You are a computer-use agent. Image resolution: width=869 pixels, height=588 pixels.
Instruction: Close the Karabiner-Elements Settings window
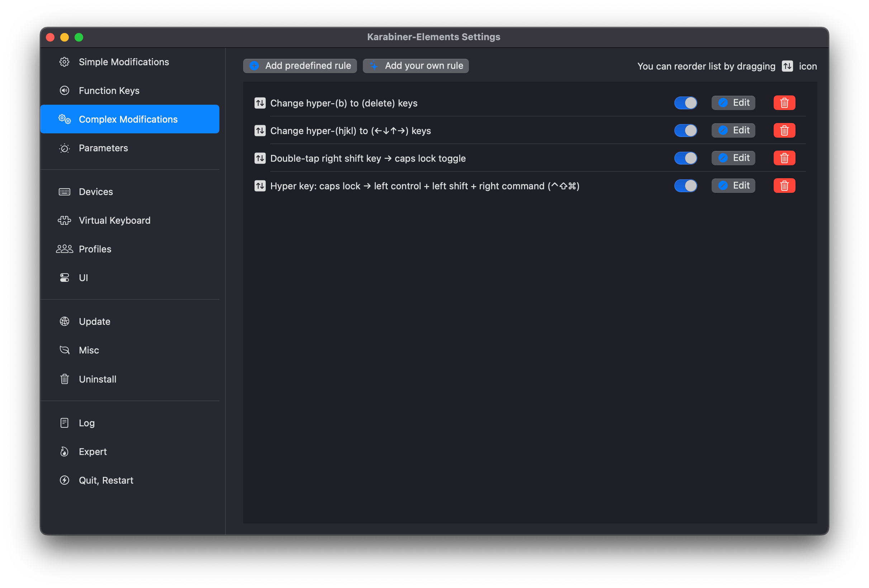tap(50, 37)
